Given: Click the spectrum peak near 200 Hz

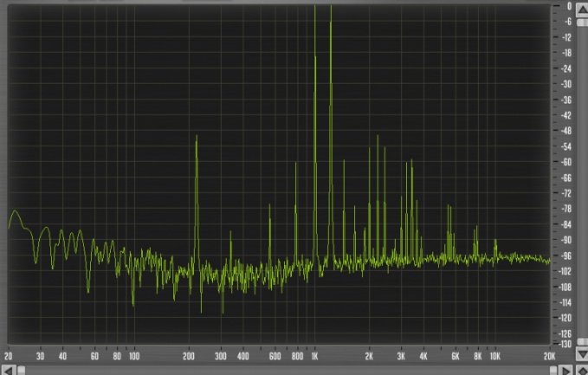Looking at the screenshot, I should coord(197,137).
